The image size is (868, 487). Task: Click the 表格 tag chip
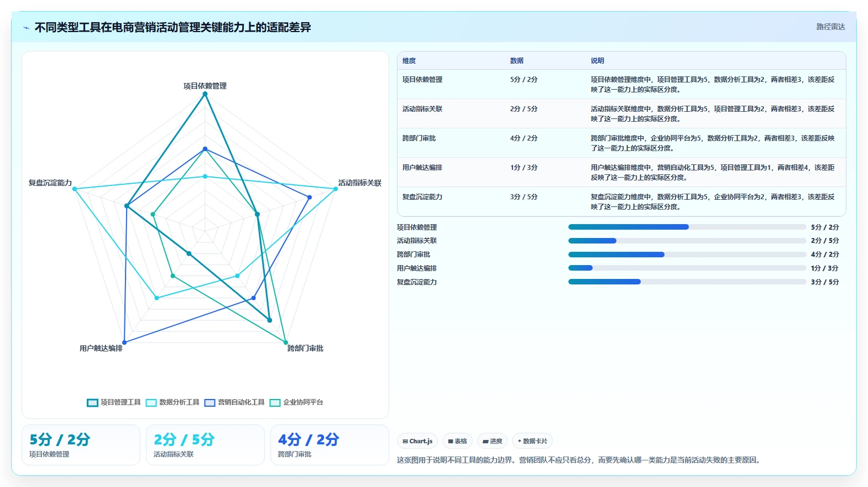click(457, 441)
